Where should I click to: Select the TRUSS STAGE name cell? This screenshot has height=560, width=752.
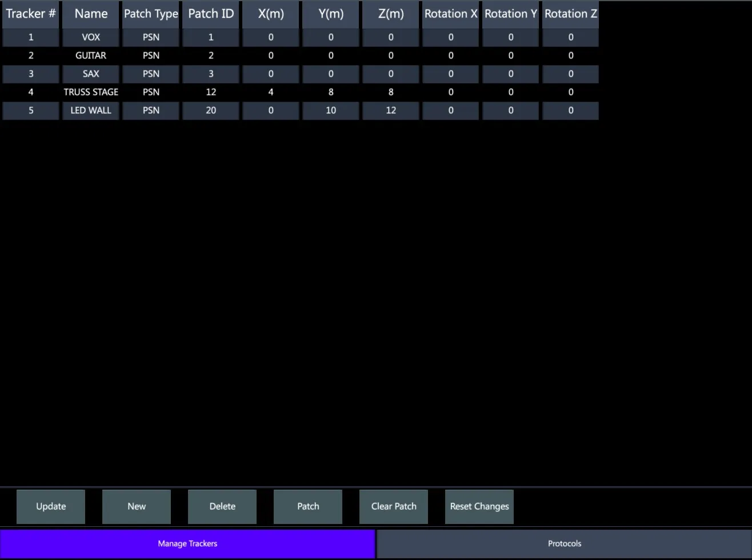[91, 92]
